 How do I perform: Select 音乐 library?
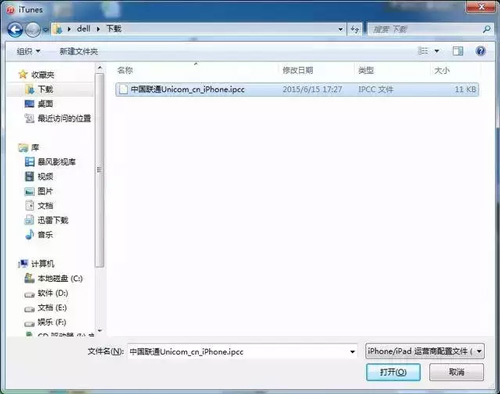click(45, 235)
